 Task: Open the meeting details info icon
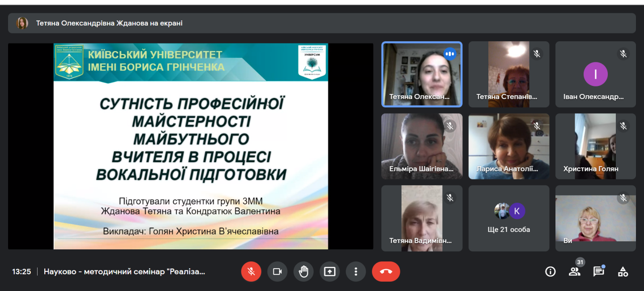(x=551, y=271)
